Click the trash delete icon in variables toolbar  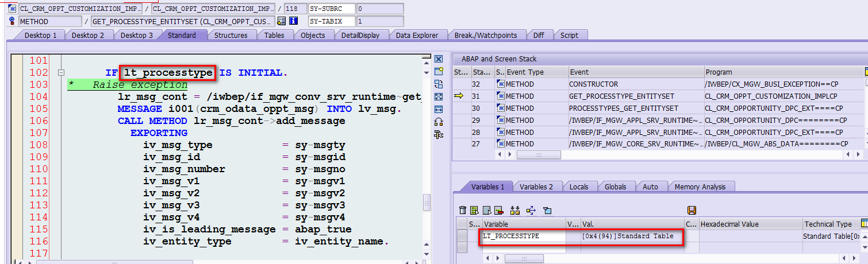(462, 210)
